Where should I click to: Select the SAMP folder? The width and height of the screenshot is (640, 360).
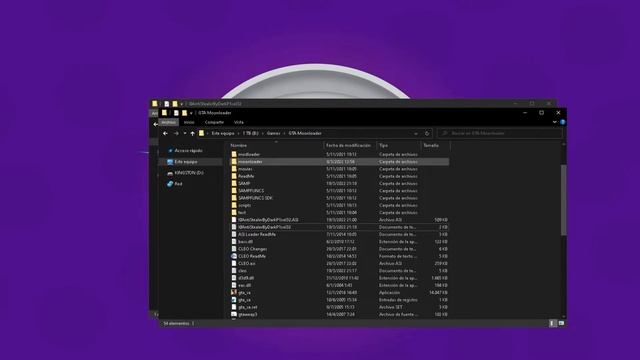click(340, 184)
